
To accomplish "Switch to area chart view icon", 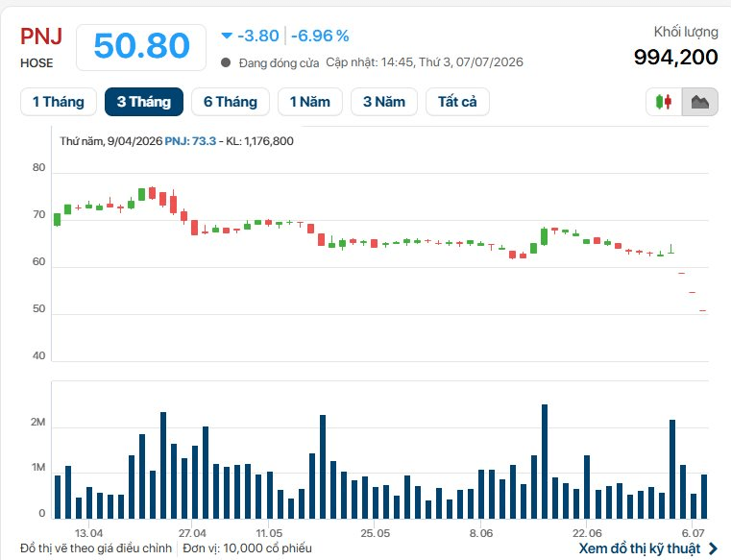I will click(x=699, y=102).
